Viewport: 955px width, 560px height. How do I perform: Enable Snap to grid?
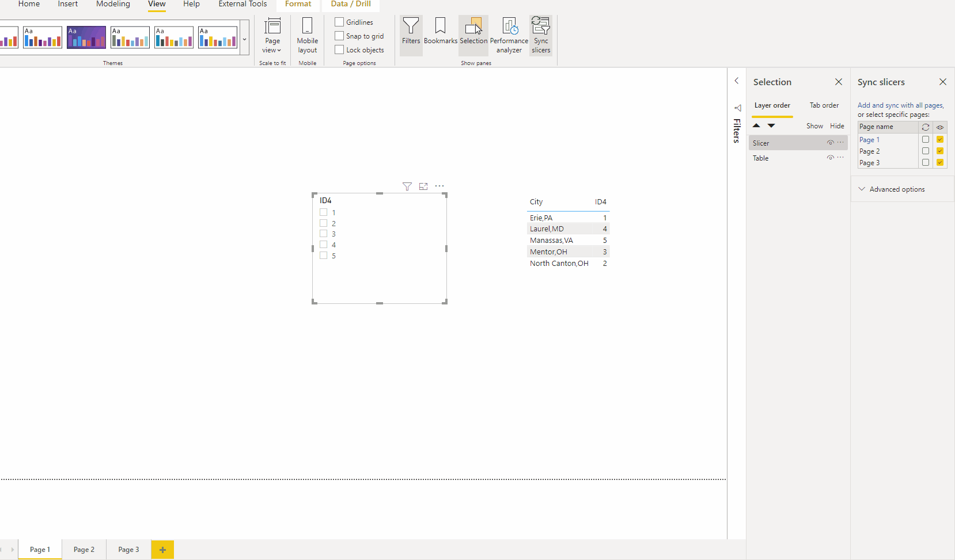(x=339, y=36)
